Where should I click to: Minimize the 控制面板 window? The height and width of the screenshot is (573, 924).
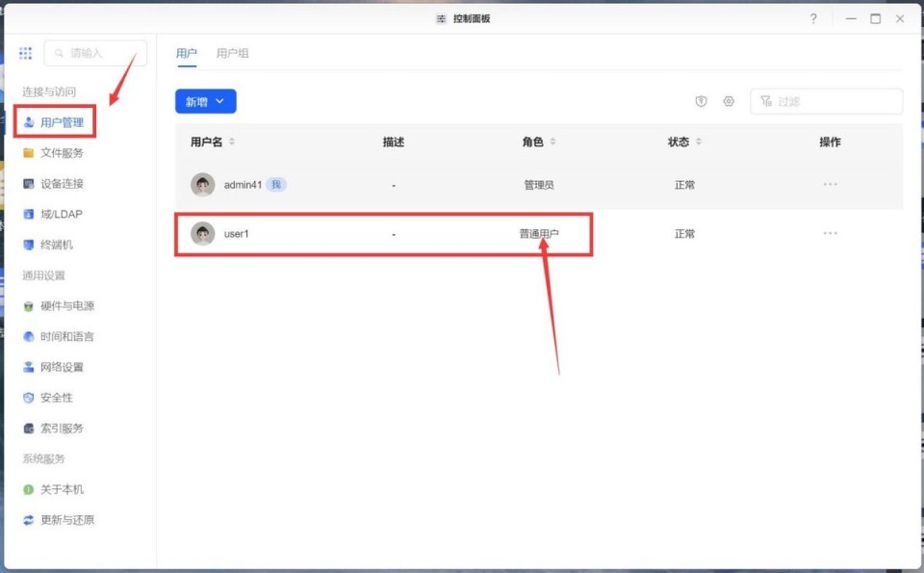pos(851,19)
